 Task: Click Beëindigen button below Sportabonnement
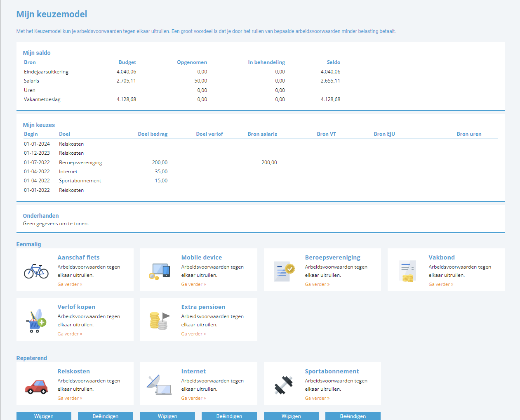tap(353, 416)
